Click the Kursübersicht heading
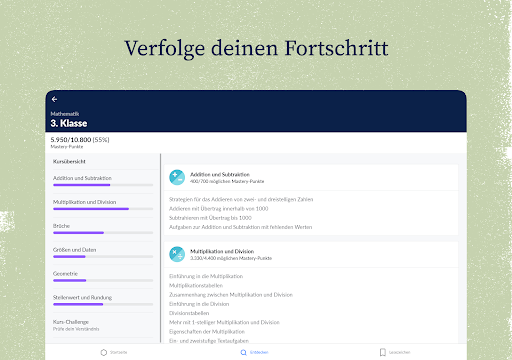The height and width of the screenshot is (360, 512). pos(69,162)
